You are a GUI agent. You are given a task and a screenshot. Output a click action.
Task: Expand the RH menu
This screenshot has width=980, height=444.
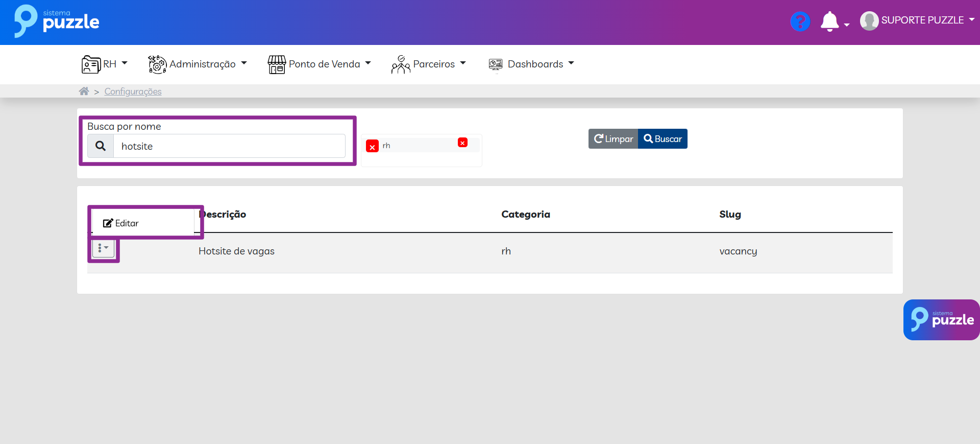pos(105,64)
